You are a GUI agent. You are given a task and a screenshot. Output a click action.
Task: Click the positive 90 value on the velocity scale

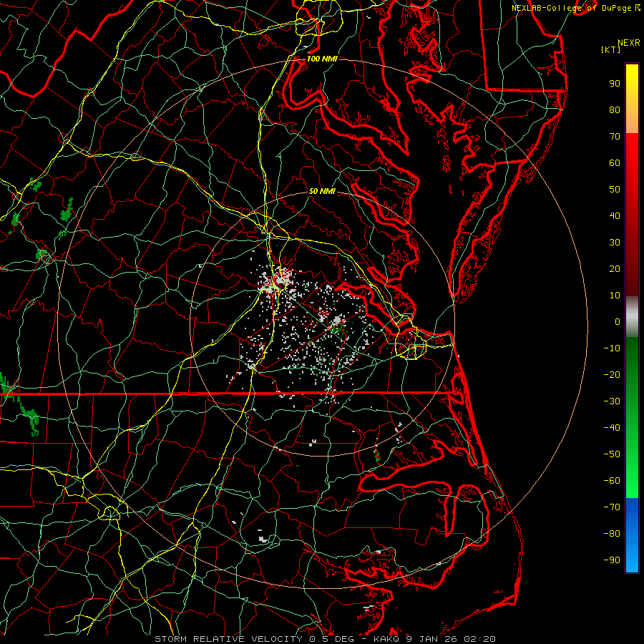615,84
